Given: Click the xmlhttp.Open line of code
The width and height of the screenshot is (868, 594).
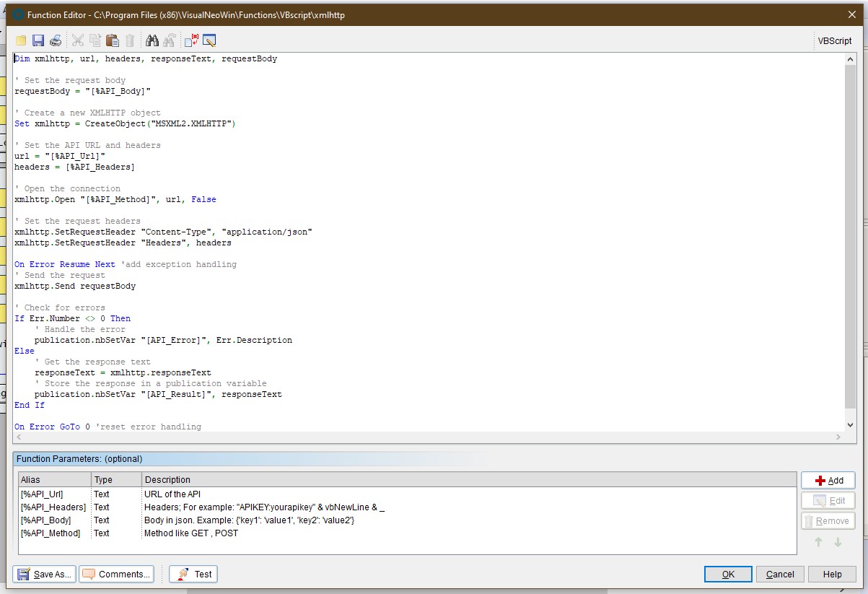Looking at the screenshot, I should (115, 199).
